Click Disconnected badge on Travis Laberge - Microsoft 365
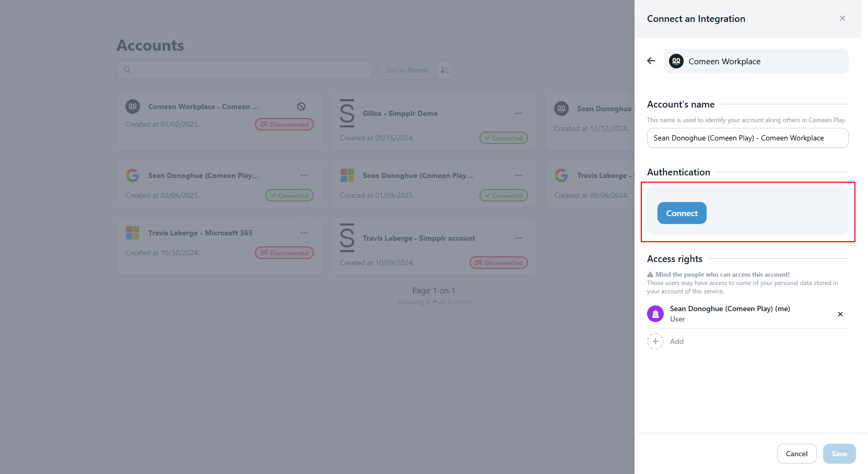This screenshot has width=868, height=474. [x=284, y=253]
